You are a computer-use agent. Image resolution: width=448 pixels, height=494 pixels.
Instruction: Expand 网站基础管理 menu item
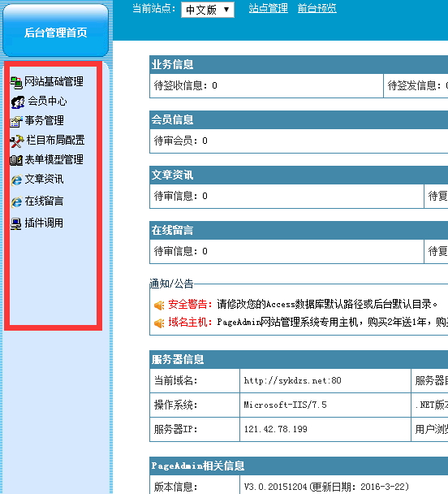(x=54, y=81)
